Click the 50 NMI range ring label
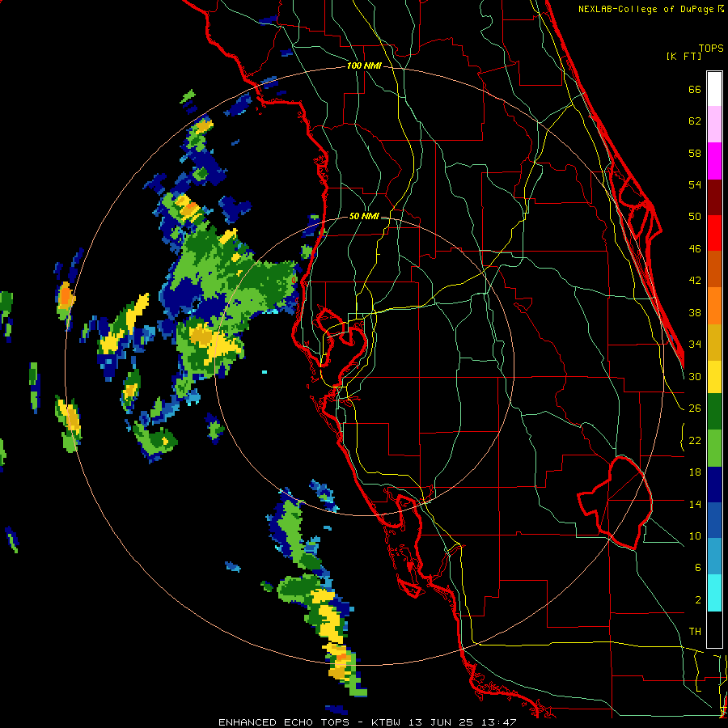728x728 pixels. coord(363,216)
